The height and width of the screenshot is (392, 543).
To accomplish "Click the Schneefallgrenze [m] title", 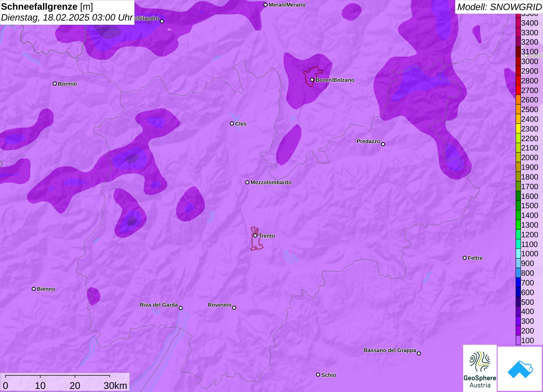I will point(47,7).
